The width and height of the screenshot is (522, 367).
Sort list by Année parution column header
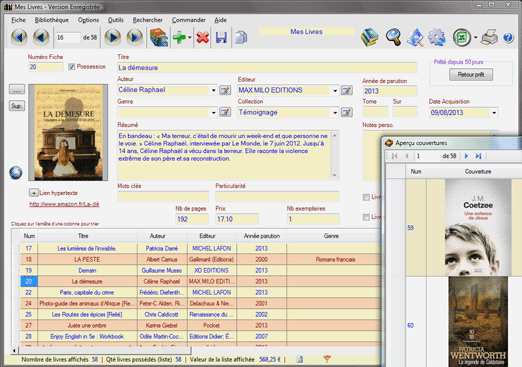[262, 236]
